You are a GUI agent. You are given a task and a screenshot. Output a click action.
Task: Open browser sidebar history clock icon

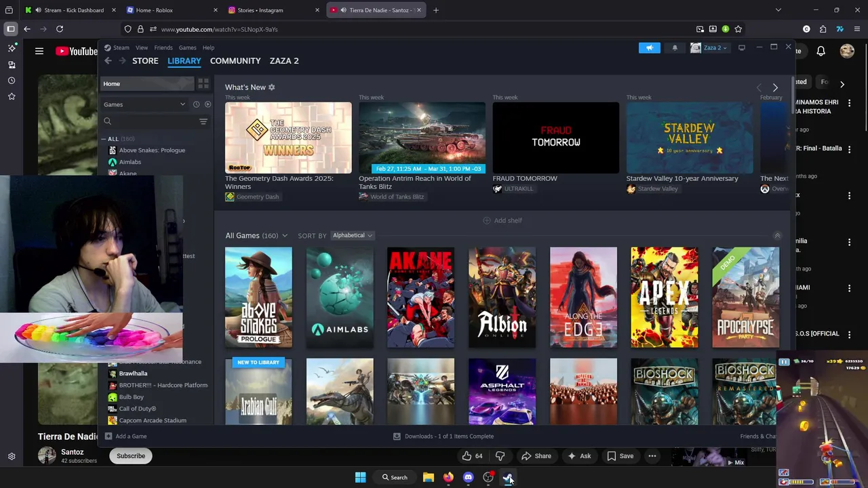(12, 81)
